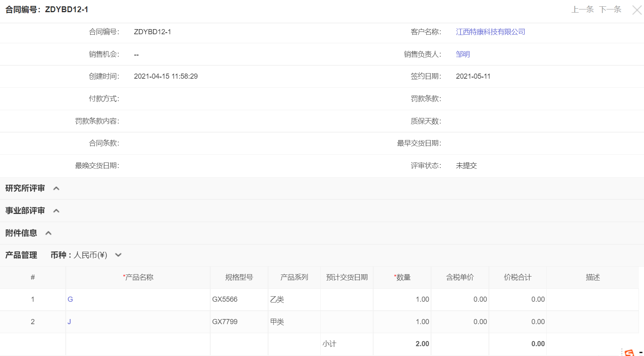This screenshot has height=356, width=644.
Task: Open customer 江西特康科技有限公司 details
Action: [x=490, y=32]
